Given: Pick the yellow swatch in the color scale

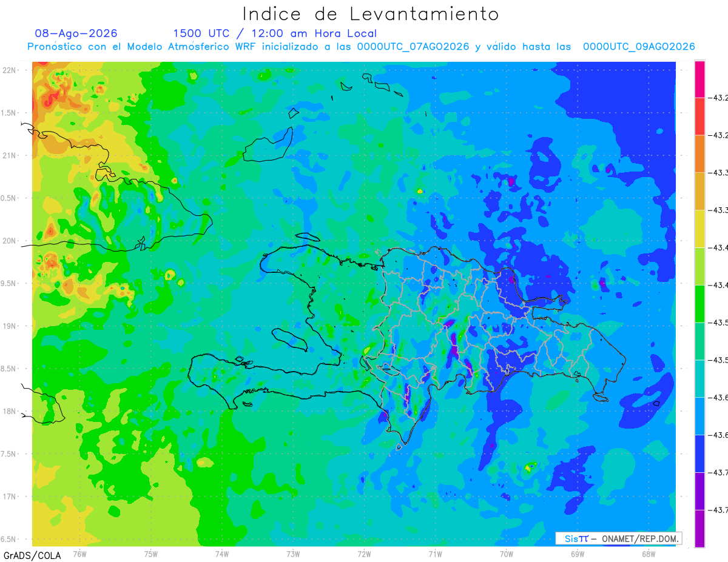Looking at the screenshot, I should pyautogui.click(x=699, y=229).
